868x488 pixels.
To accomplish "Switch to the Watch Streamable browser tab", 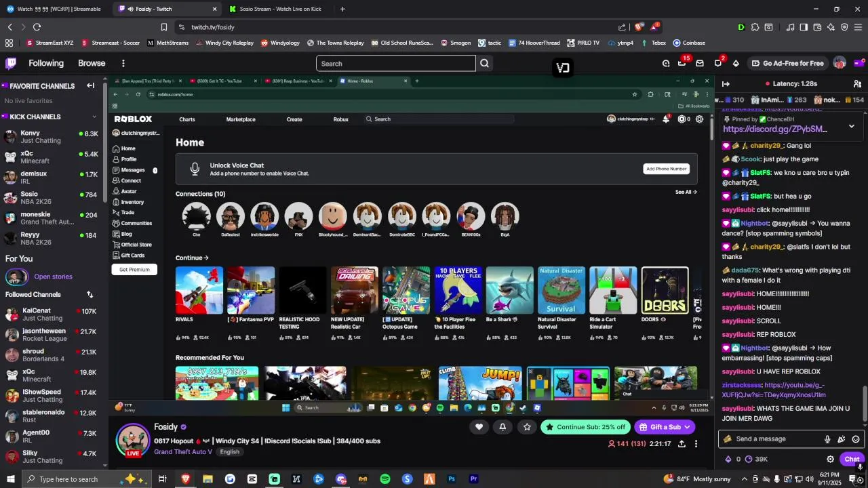I will point(56,9).
